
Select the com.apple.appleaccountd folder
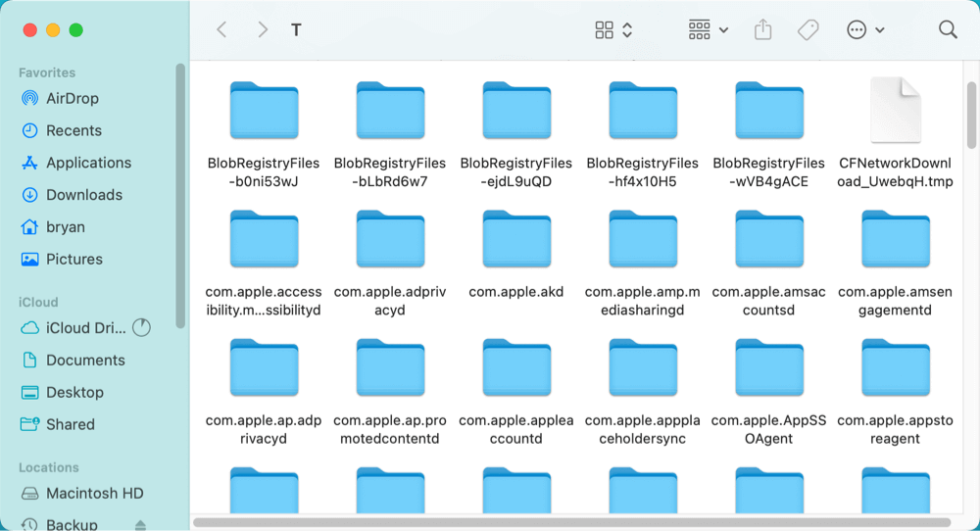[x=516, y=367]
